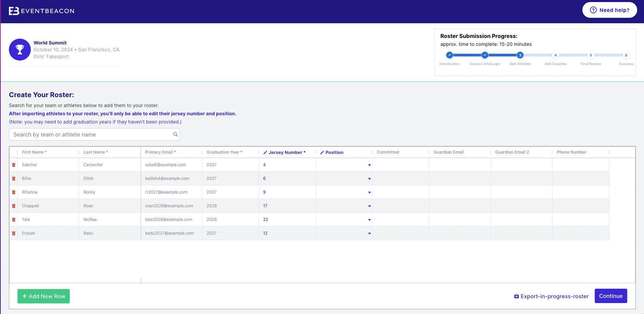The width and height of the screenshot is (644, 314).
Task: Go to Introduction progress step
Action: (x=450, y=55)
